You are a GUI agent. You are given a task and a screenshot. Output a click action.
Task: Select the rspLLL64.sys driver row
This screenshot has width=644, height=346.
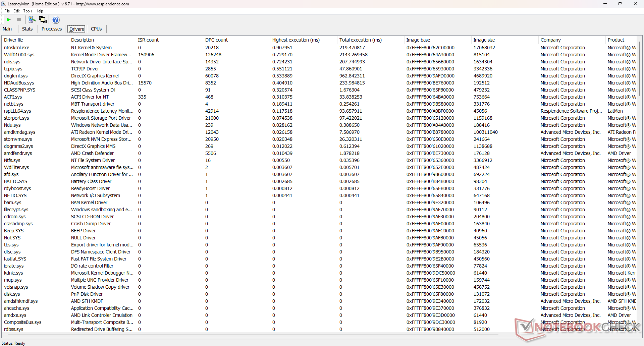pos(320,111)
